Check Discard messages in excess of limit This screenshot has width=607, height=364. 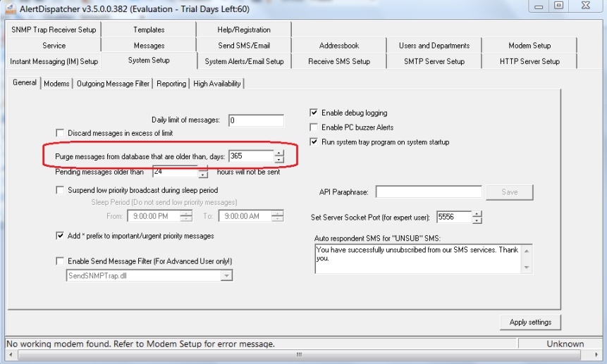60,133
